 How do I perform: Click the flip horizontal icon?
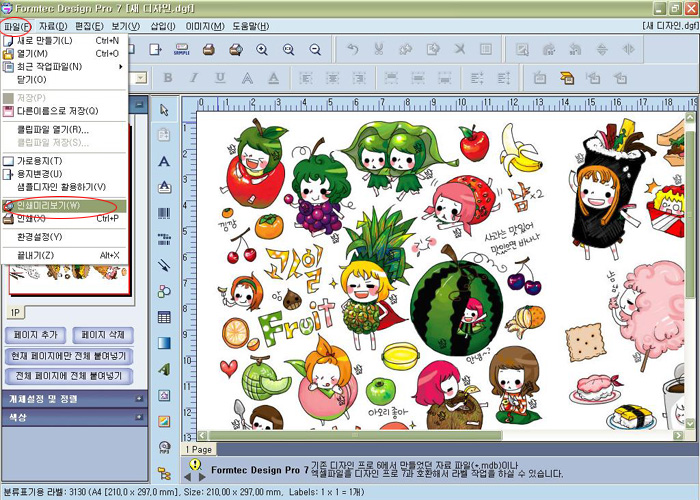coord(629,49)
